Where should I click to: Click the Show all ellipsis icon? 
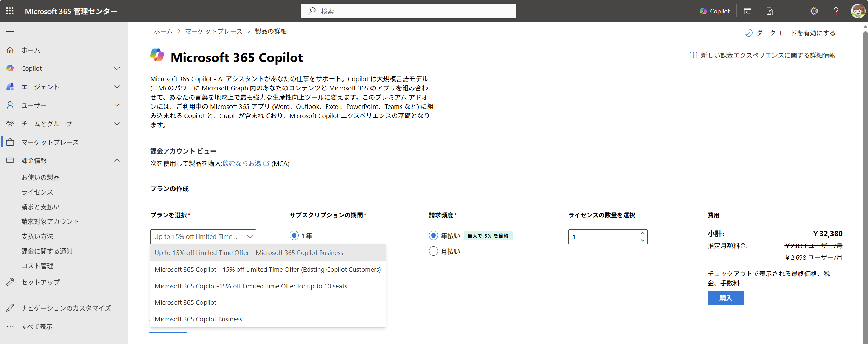[10, 326]
